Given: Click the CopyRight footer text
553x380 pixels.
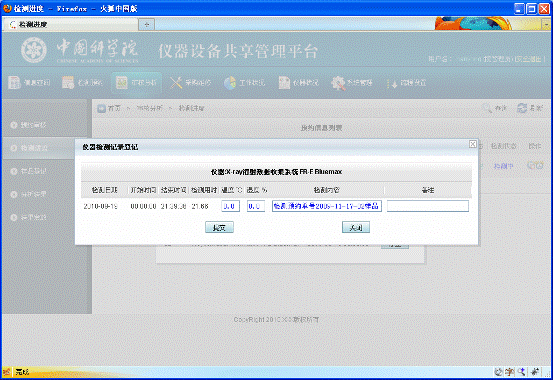Looking at the screenshot, I should pyautogui.click(x=276, y=320).
